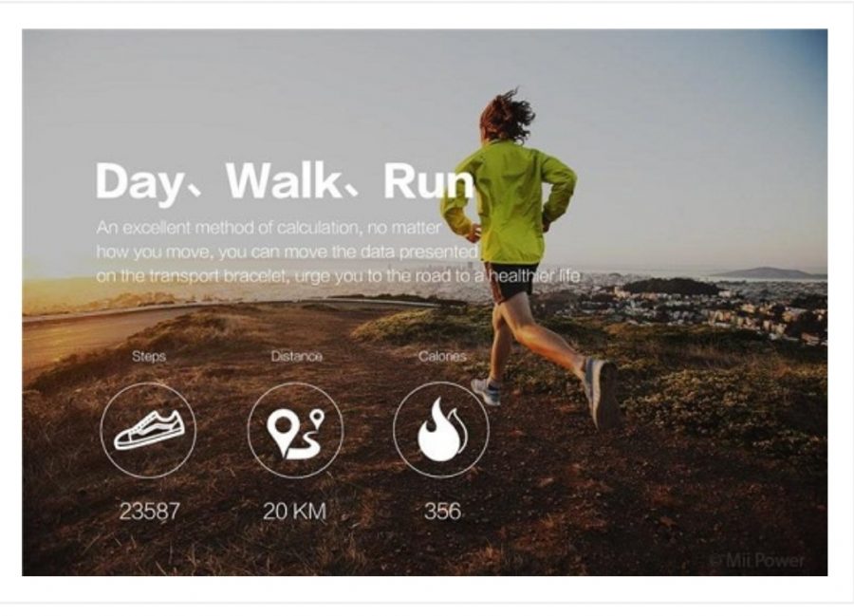The height and width of the screenshot is (616, 854).
Task: Click the 'how you move' text line
Action: pyautogui.click(x=287, y=252)
